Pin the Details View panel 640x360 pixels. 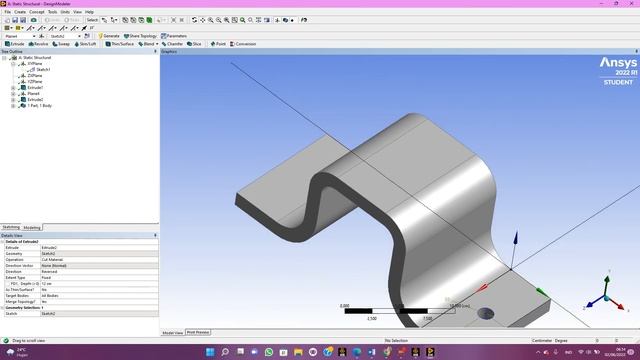(x=155, y=236)
